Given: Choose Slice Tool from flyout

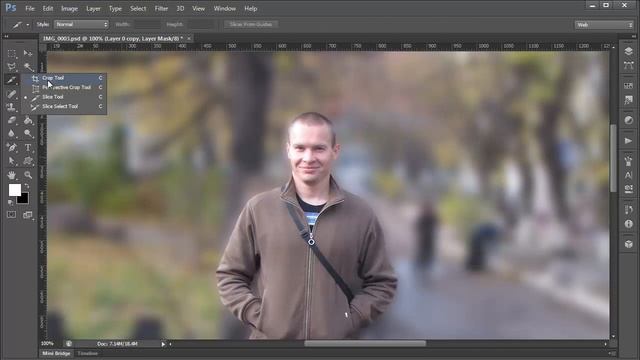Looking at the screenshot, I should click(64, 97).
